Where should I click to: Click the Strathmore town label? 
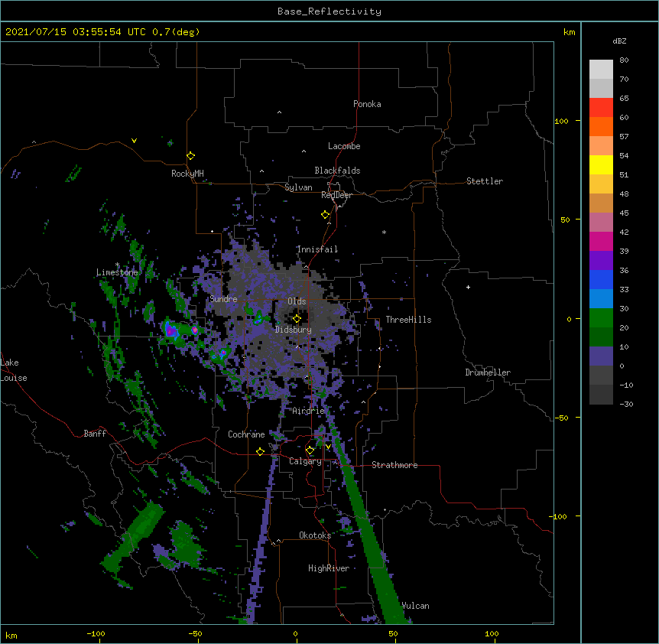click(x=394, y=465)
